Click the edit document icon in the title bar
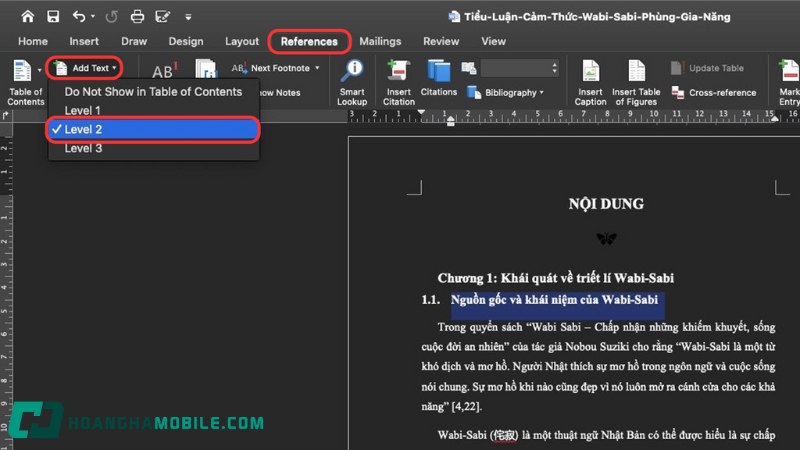Viewport: 800px width, 450px height. tap(163, 16)
